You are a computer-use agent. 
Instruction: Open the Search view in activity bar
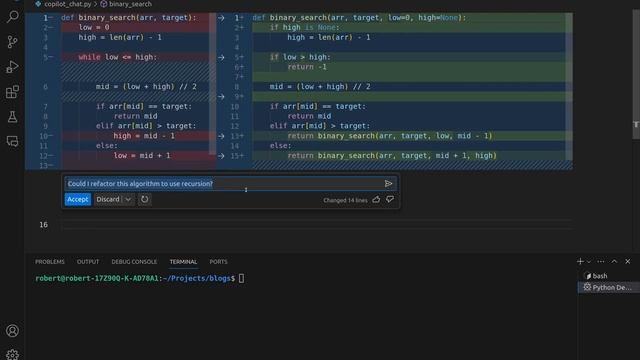pos(13,17)
